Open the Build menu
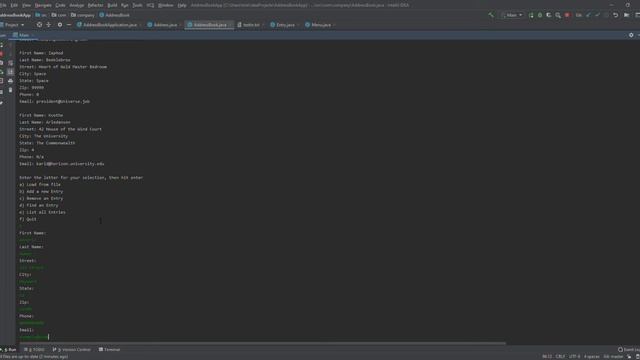The image size is (640, 360). (112, 5)
